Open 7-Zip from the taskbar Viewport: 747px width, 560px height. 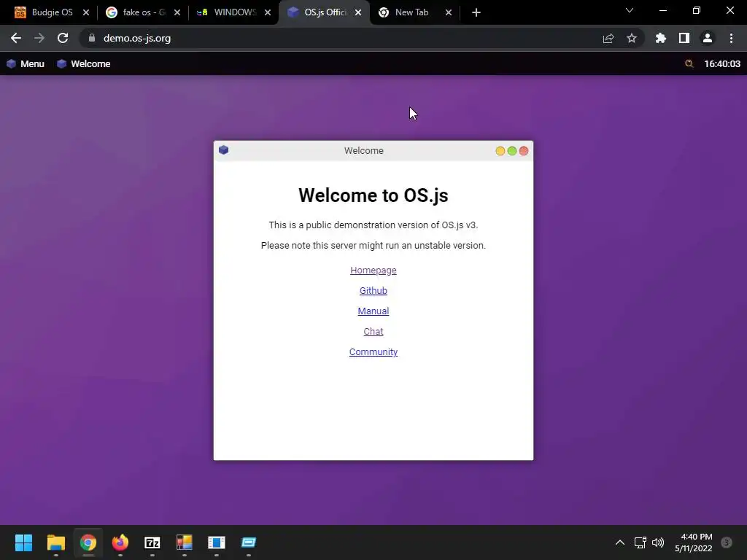(x=152, y=542)
